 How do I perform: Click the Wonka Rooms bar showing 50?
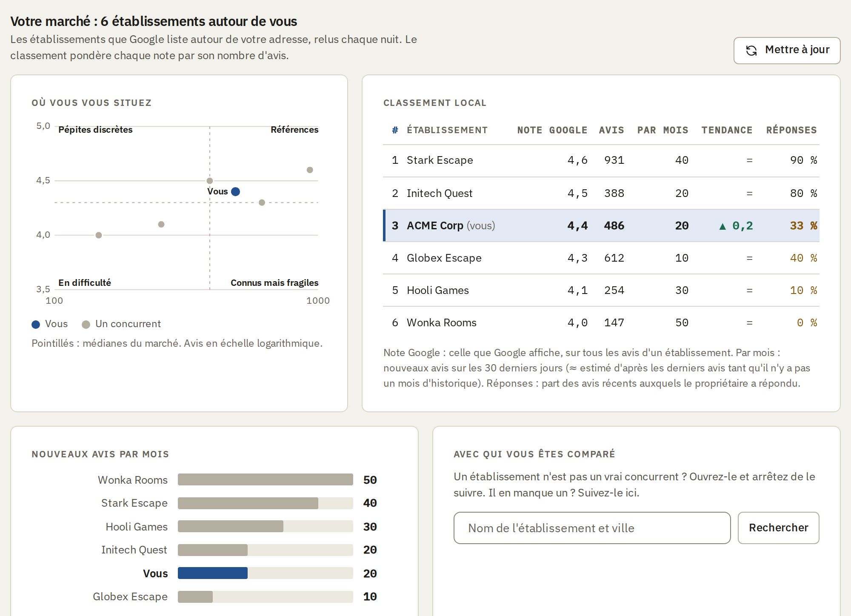[266, 479]
